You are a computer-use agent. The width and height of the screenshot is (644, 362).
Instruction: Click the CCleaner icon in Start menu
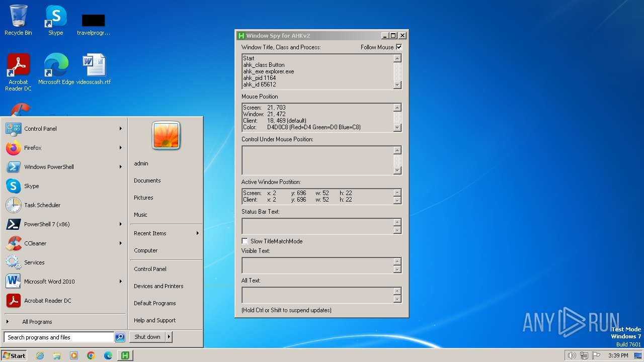[14, 243]
